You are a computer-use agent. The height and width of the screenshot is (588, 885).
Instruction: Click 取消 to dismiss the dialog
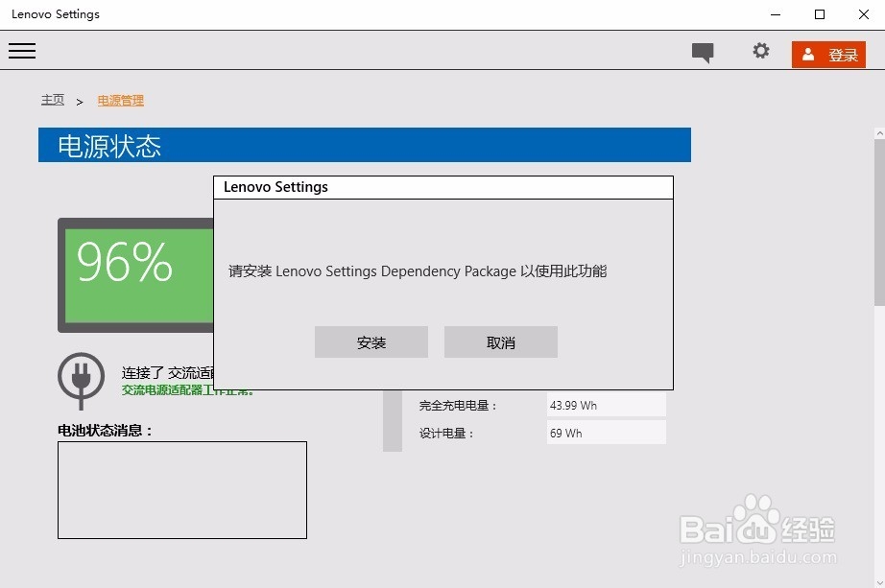point(500,341)
